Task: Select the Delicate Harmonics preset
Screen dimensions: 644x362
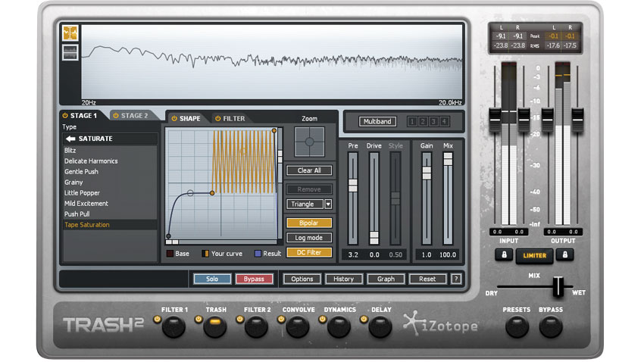Action: click(x=110, y=161)
